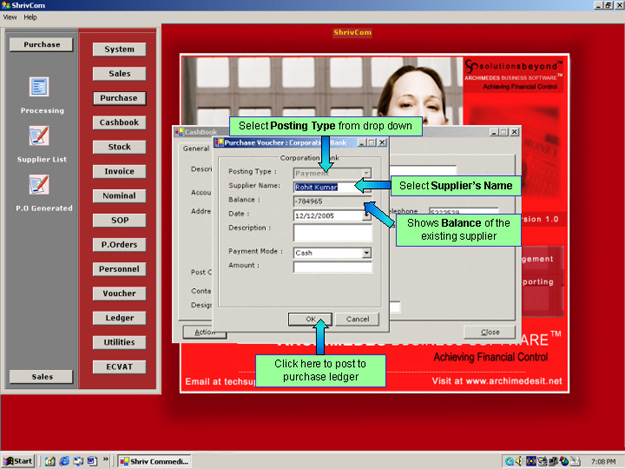This screenshot has width=625, height=469.
Task: Click into the Amount input field
Action: (332, 267)
